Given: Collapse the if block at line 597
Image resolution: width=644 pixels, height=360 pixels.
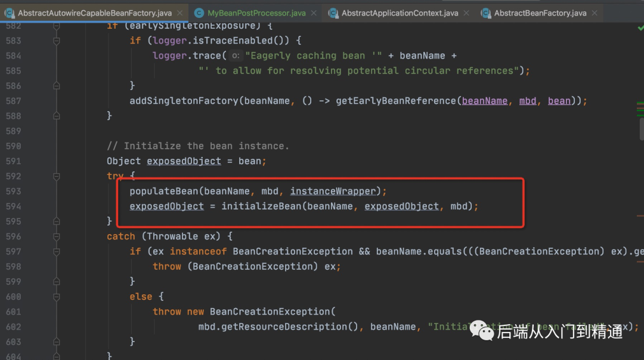Looking at the screenshot, I should tap(57, 251).
